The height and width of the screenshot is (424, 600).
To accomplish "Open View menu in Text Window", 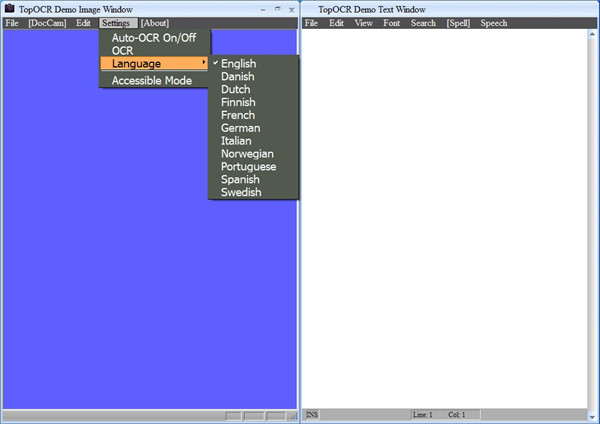I will point(364,23).
